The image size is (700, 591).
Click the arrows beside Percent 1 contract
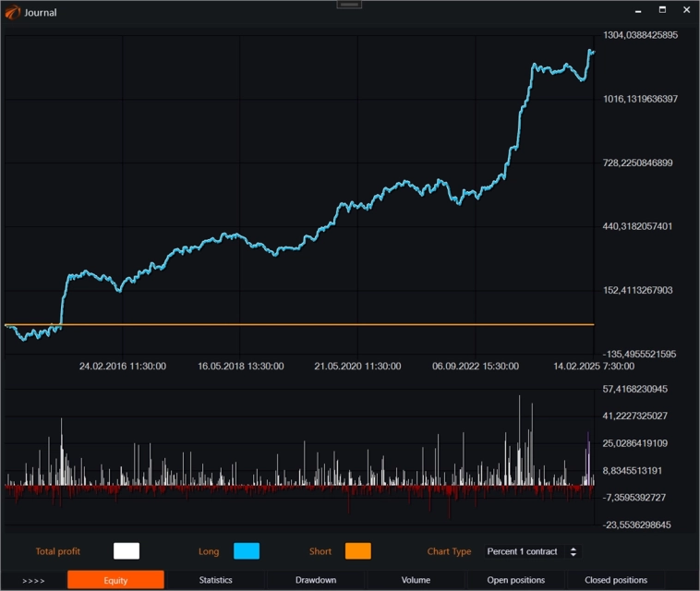tap(573, 551)
